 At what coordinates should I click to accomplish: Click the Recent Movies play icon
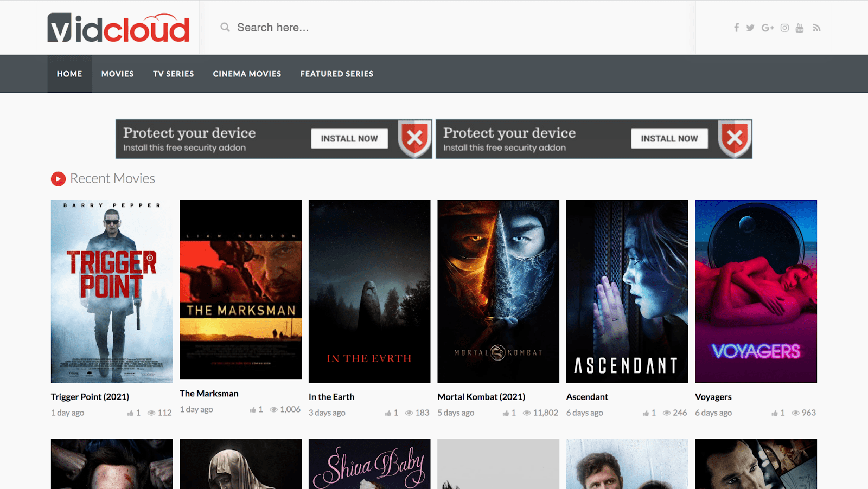point(58,179)
